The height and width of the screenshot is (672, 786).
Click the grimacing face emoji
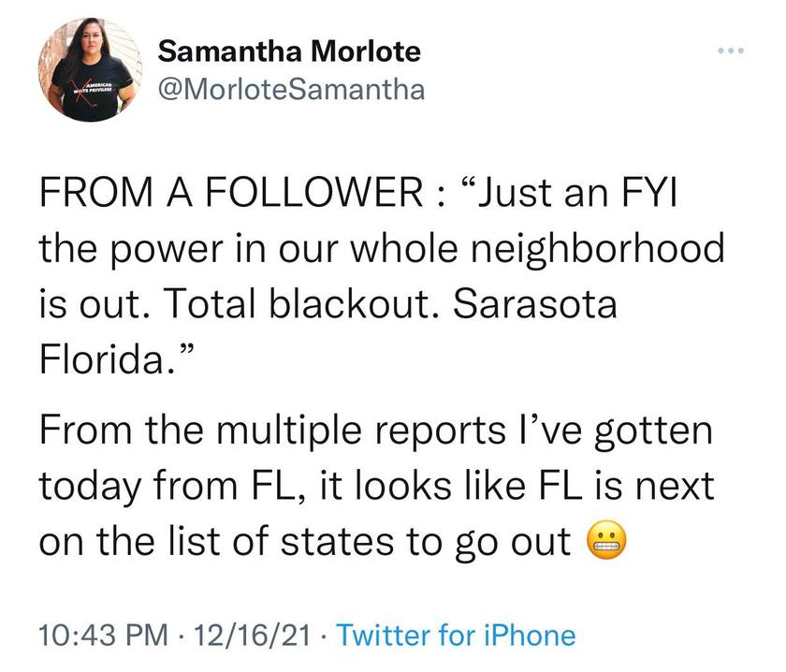(604, 543)
